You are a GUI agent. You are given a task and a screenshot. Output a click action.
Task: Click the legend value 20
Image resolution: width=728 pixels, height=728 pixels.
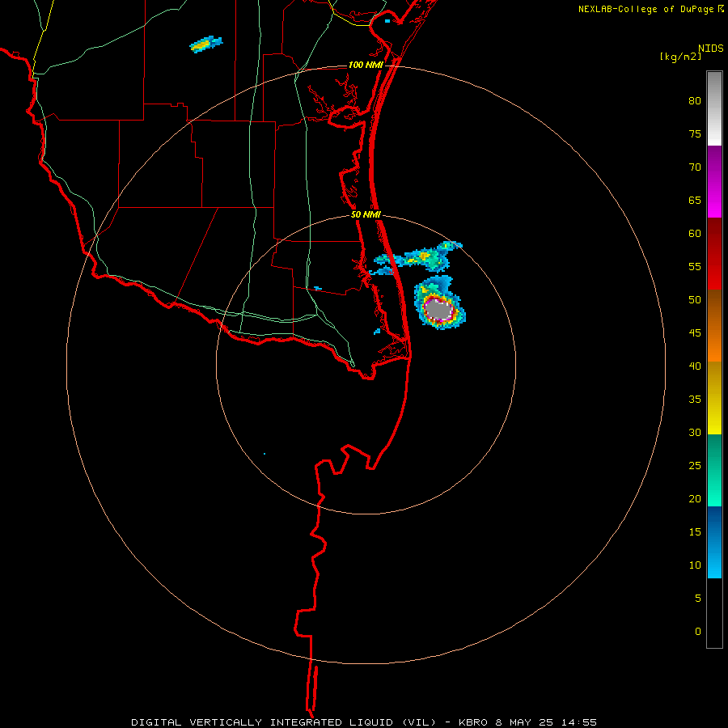coord(695,498)
